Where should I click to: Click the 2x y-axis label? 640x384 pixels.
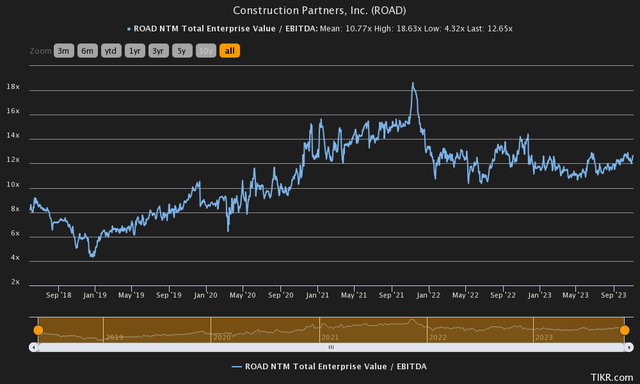click(x=15, y=282)
